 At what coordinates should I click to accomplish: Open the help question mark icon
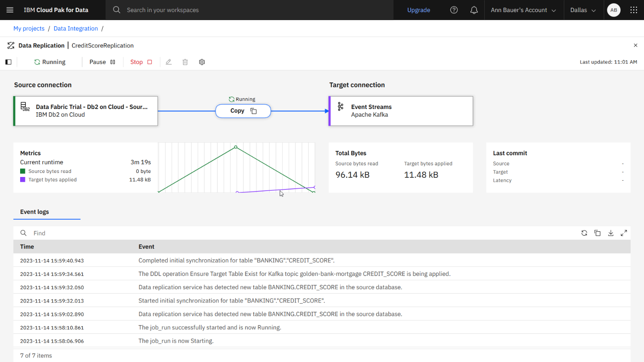(454, 10)
